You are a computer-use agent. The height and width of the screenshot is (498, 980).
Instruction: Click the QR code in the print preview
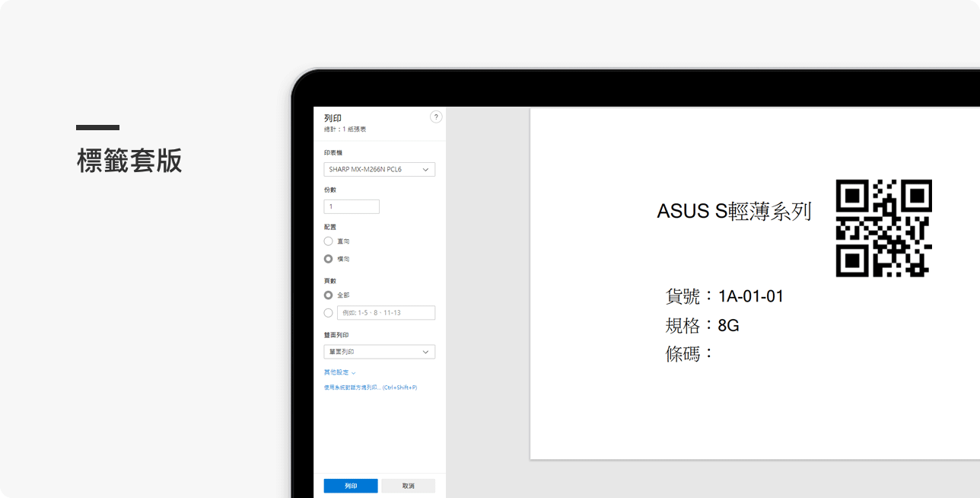tap(884, 228)
